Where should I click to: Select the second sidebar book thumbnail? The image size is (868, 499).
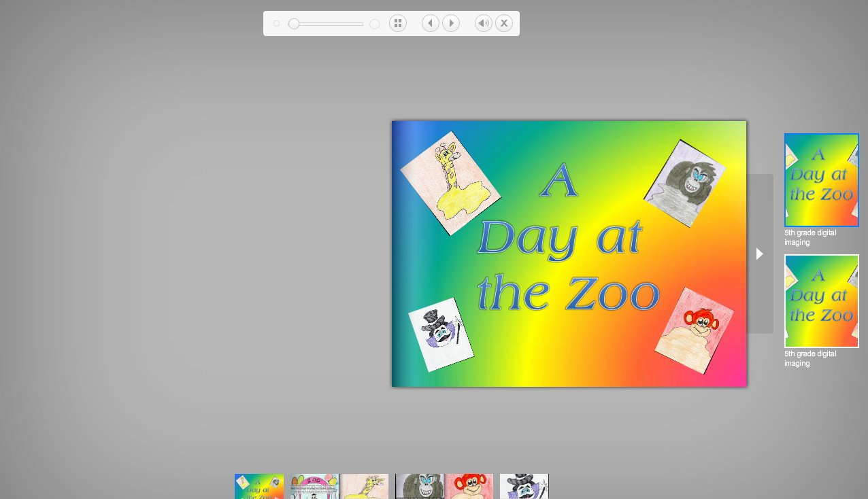pyautogui.click(x=821, y=301)
